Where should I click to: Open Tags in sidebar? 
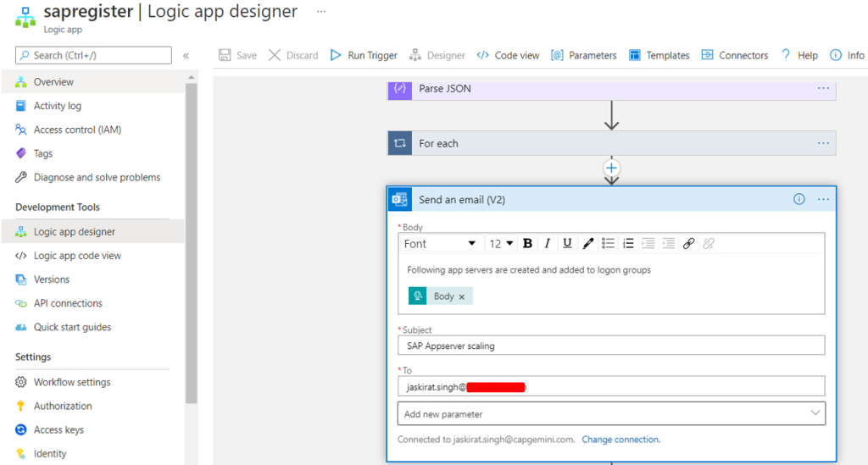[x=93, y=153]
